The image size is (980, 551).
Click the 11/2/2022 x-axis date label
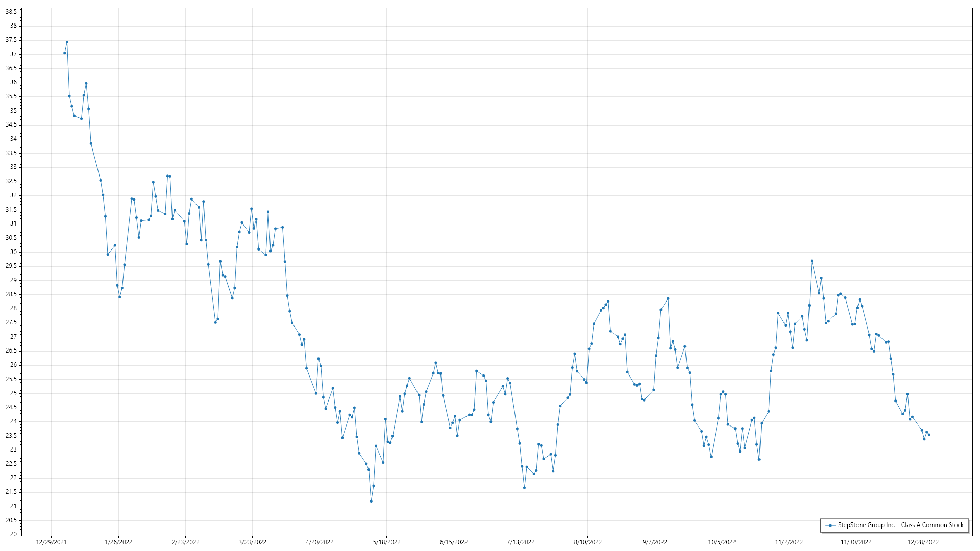tap(789, 542)
